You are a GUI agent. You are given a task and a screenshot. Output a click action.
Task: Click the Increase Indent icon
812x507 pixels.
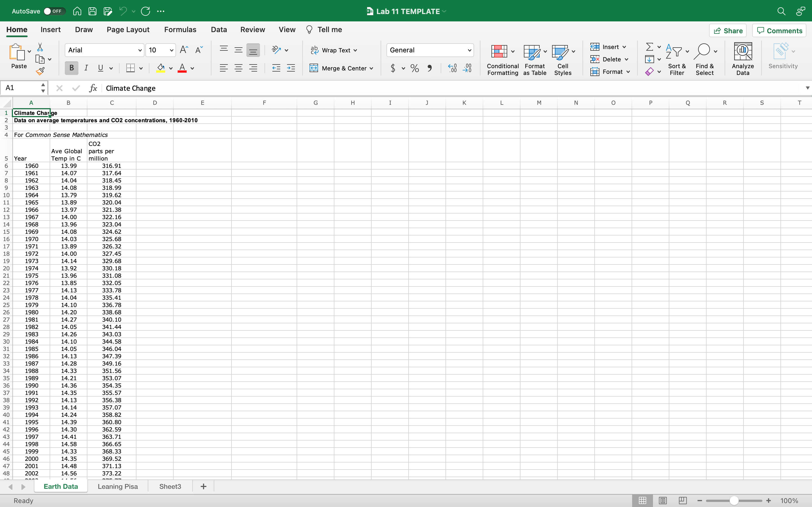(x=291, y=68)
